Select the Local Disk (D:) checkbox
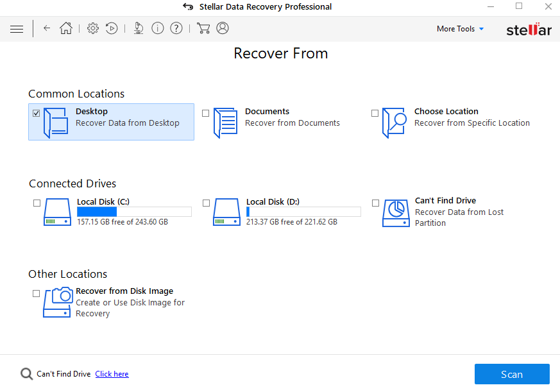The image size is (560, 392). click(x=206, y=203)
